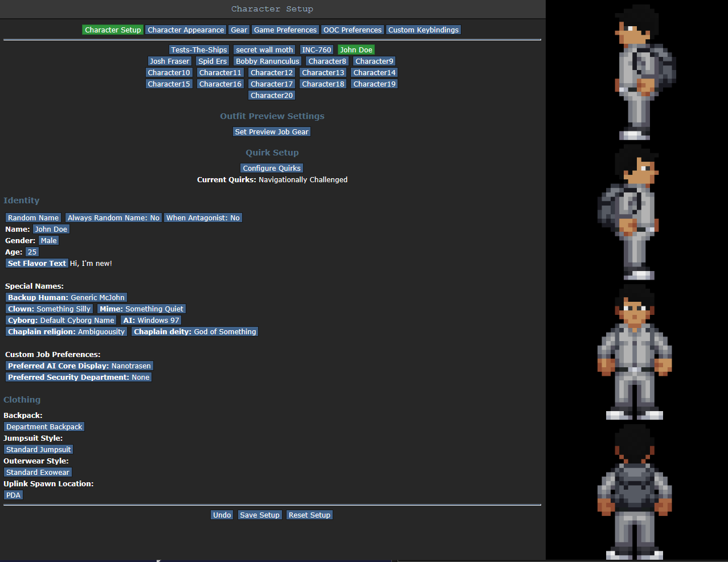Toggle When Antagonist random name option
The width and height of the screenshot is (728, 562).
coord(203,218)
